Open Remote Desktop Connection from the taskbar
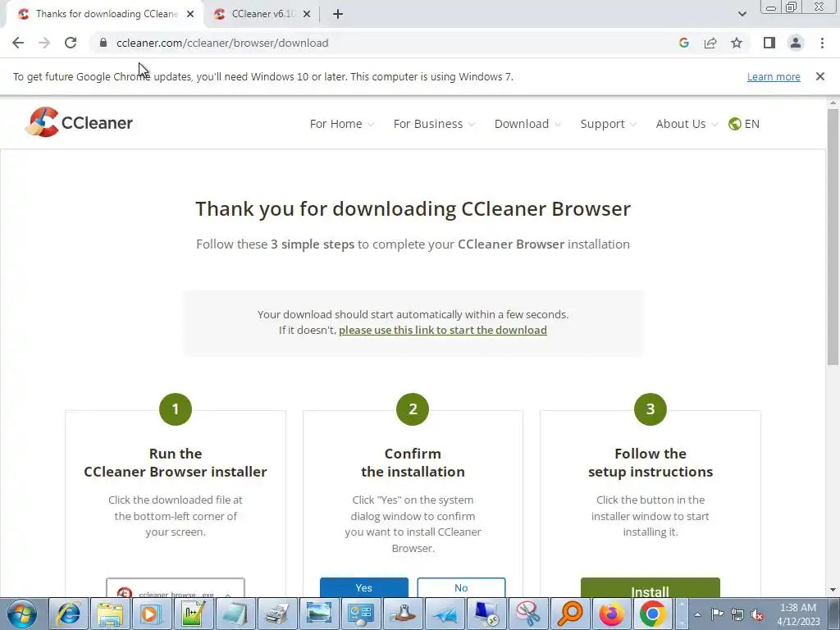The height and width of the screenshot is (630, 840). click(x=486, y=614)
